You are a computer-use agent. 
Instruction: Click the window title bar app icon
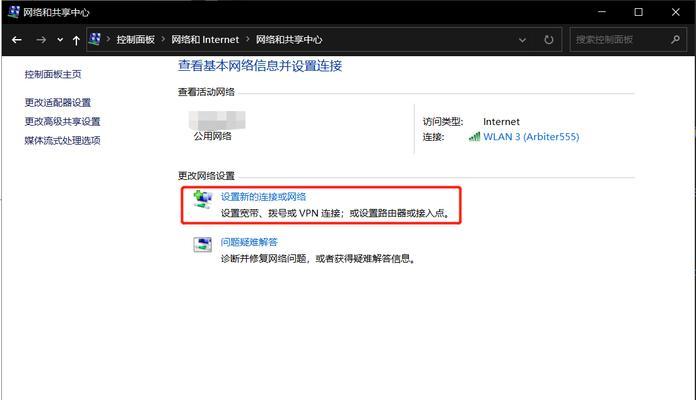13,12
